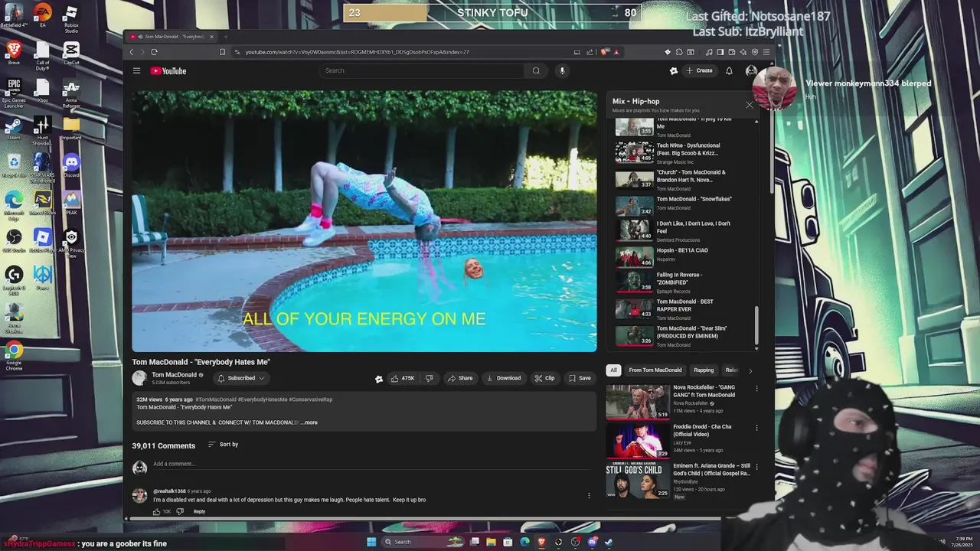The width and height of the screenshot is (980, 551).
Task: Open a new browser tab
Action: tap(225, 37)
